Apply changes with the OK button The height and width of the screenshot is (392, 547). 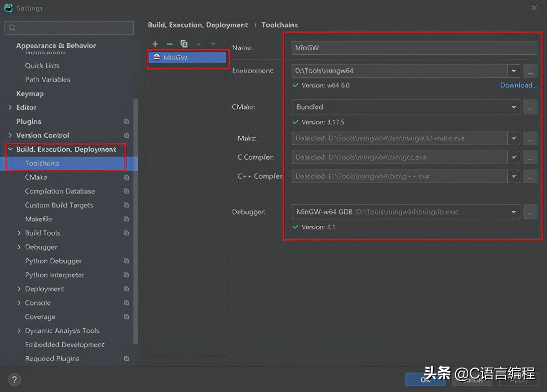pyautogui.click(x=425, y=379)
